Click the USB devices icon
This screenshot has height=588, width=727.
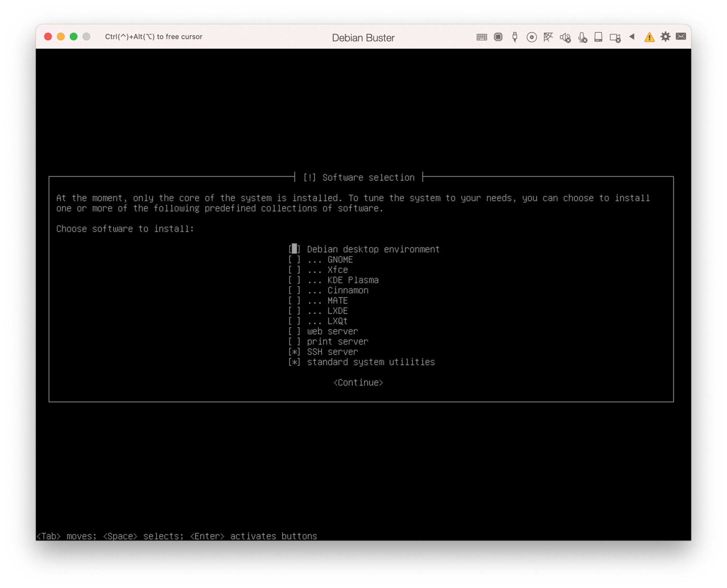pos(515,37)
